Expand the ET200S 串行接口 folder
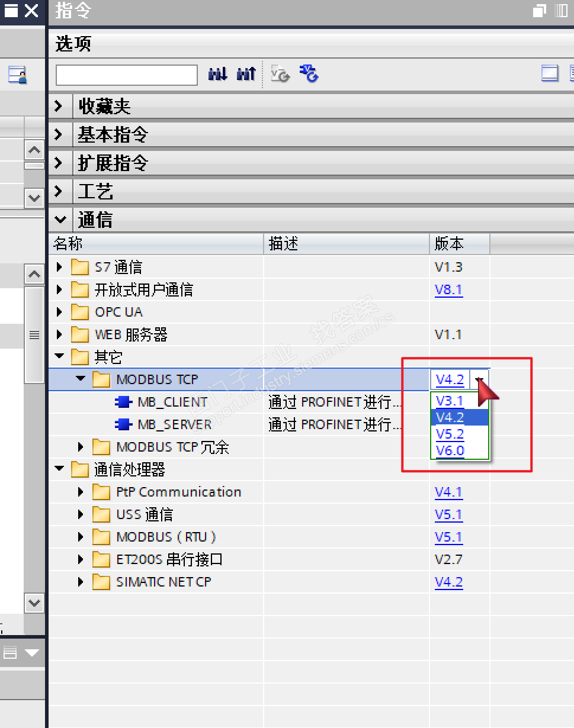The width and height of the screenshot is (574, 728). [x=81, y=559]
